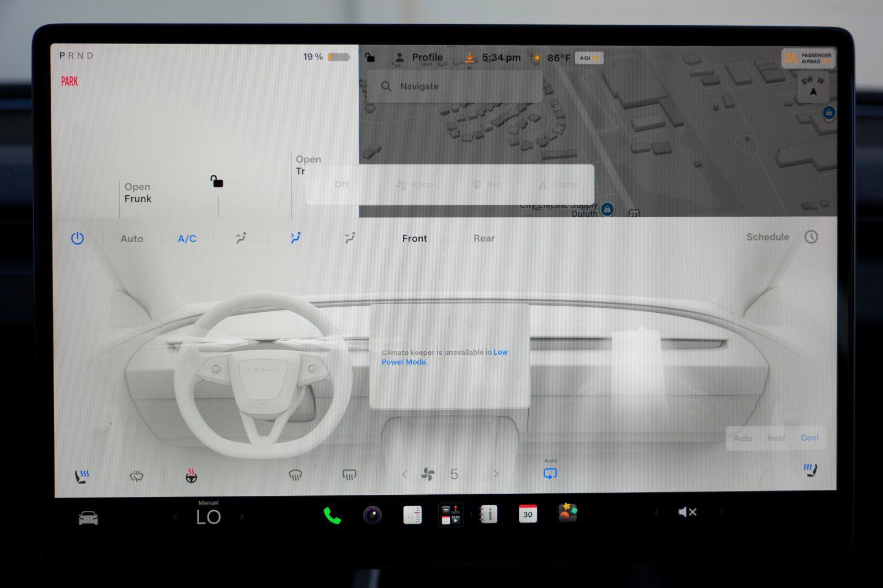Increase fan speed with right arrow
Viewport: 883px width, 588px height.
pos(496,474)
